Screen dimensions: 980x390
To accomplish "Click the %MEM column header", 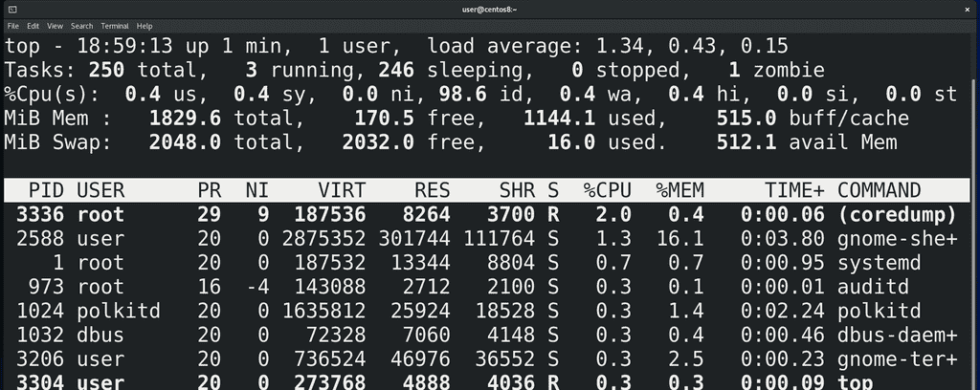I will click(679, 190).
